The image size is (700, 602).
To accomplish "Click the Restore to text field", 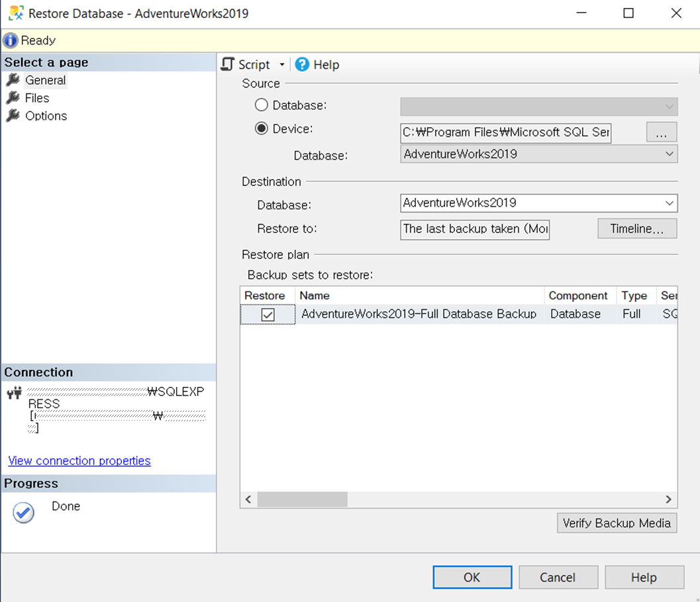I will click(x=475, y=229).
